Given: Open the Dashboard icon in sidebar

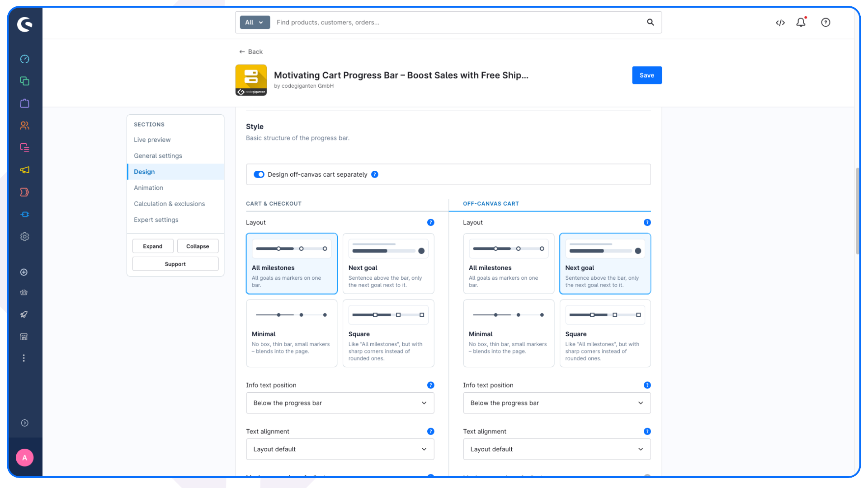Looking at the screenshot, I should tap(25, 59).
